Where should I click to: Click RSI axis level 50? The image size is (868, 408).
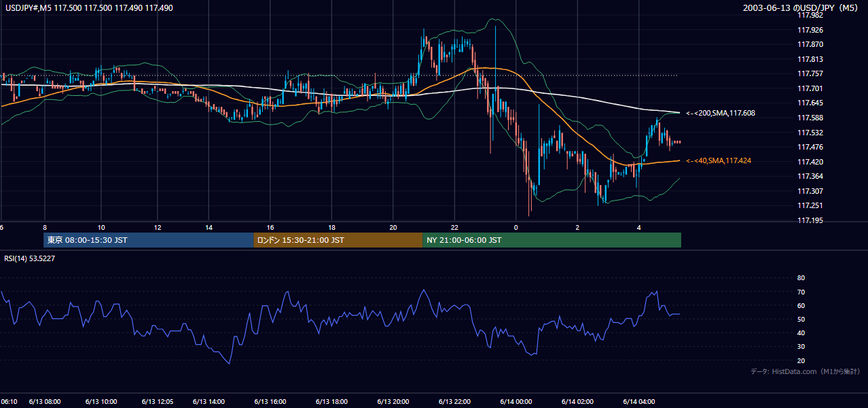coord(801,319)
